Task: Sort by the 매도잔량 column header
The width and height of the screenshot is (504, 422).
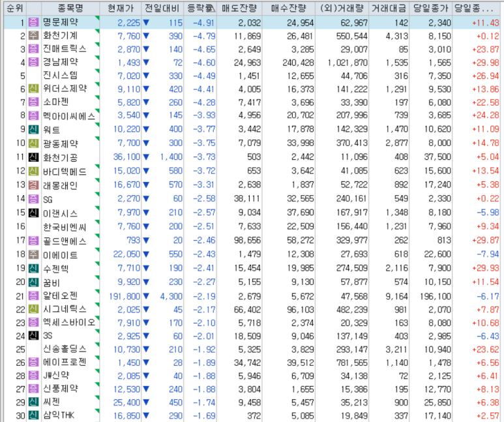Action: tap(239, 8)
